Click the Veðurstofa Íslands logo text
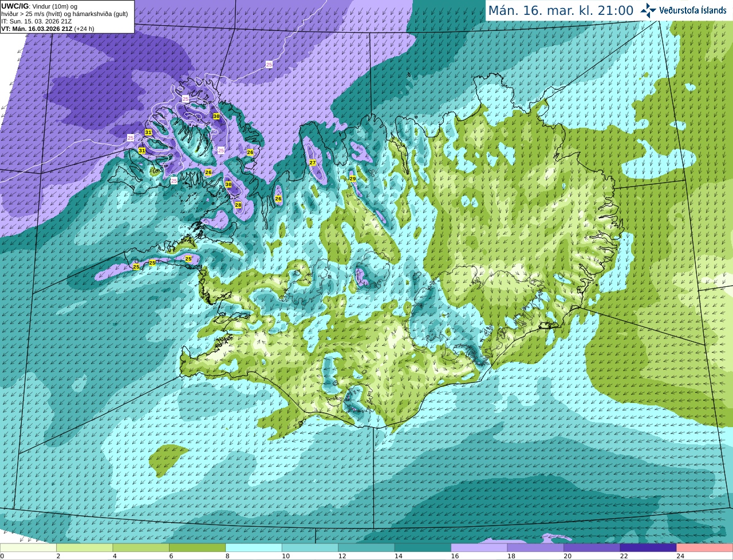Screen dimensions: 733x560 692,10
